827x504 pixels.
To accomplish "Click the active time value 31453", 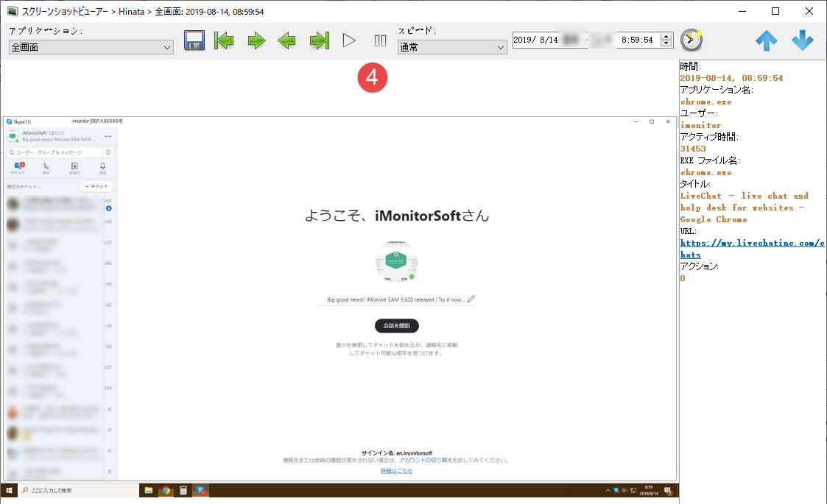I will (x=692, y=149).
